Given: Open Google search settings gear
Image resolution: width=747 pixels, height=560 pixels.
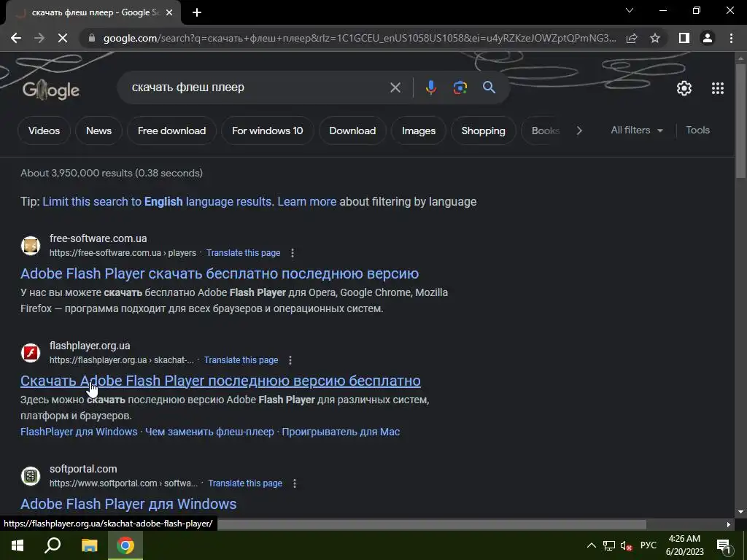Looking at the screenshot, I should click(x=684, y=88).
